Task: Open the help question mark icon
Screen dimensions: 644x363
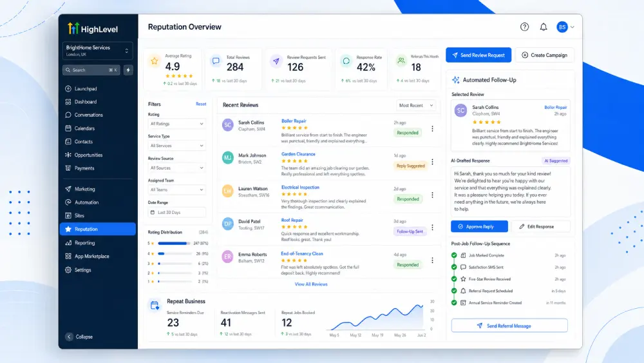Action: pos(524,26)
